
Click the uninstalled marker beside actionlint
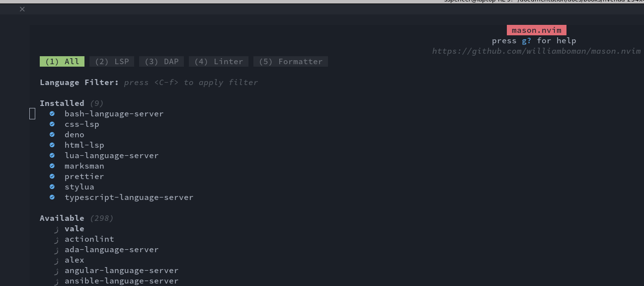point(57,239)
